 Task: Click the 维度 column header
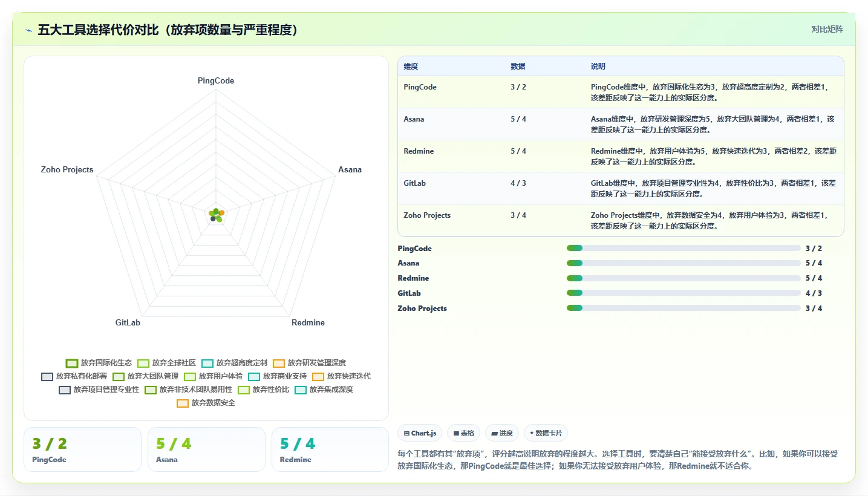click(411, 67)
